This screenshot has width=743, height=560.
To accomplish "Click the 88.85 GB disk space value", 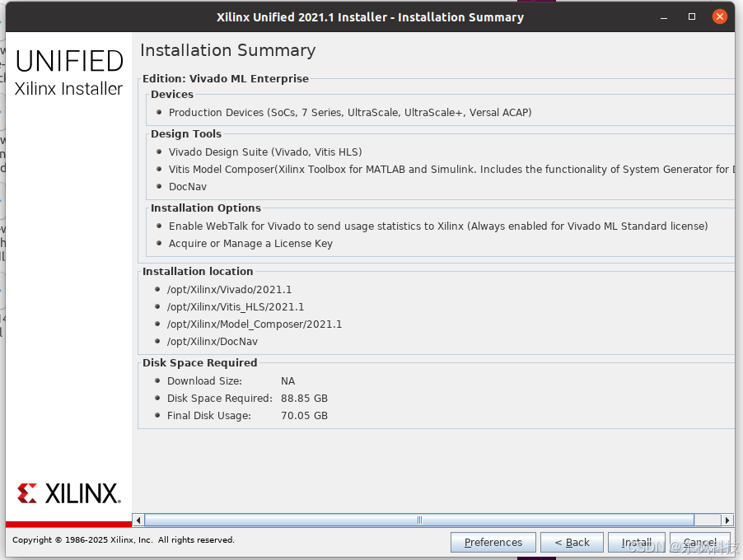I will click(304, 398).
